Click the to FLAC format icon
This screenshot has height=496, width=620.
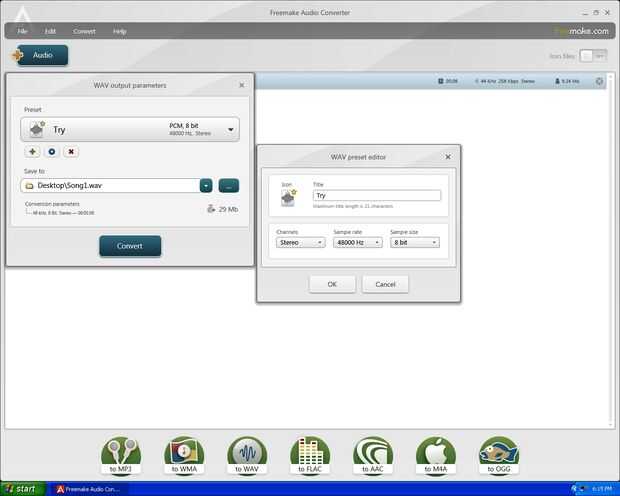[x=310, y=455]
